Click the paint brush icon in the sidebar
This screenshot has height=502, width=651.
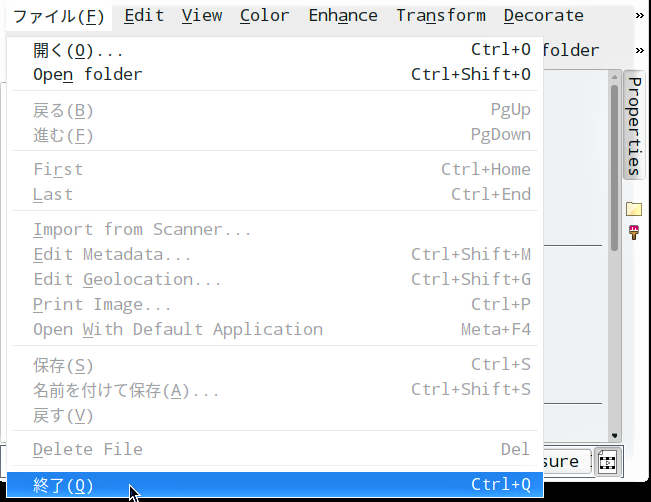[x=634, y=232]
